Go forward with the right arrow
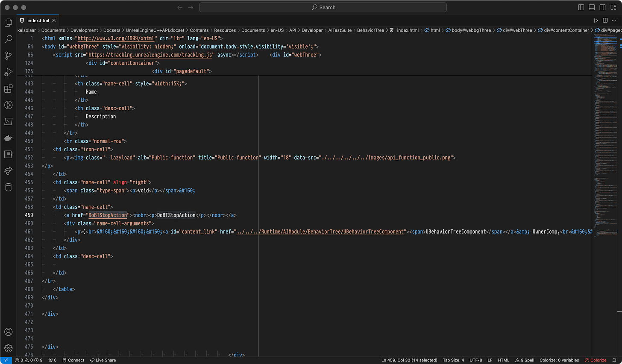The height and width of the screenshot is (364, 622). [x=191, y=7]
